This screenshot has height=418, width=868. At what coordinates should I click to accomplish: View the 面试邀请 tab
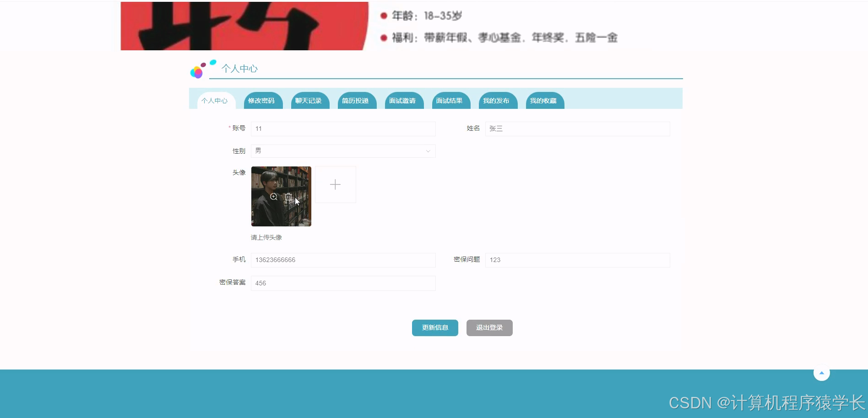click(x=403, y=101)
